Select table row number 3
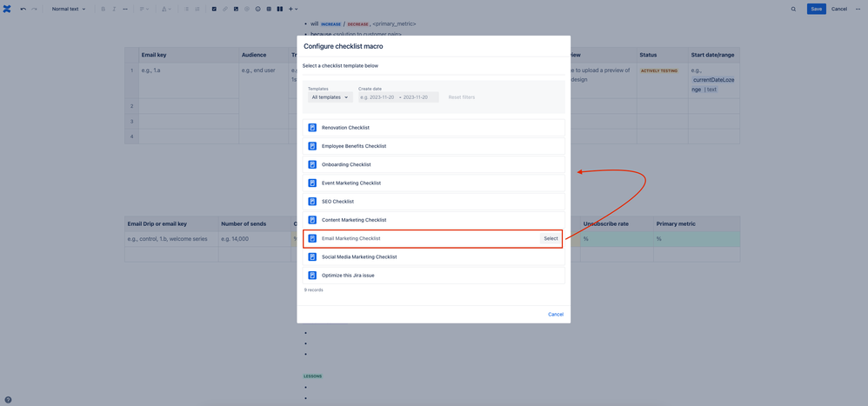This screenshot has width=868, height=406. (131, 121)
